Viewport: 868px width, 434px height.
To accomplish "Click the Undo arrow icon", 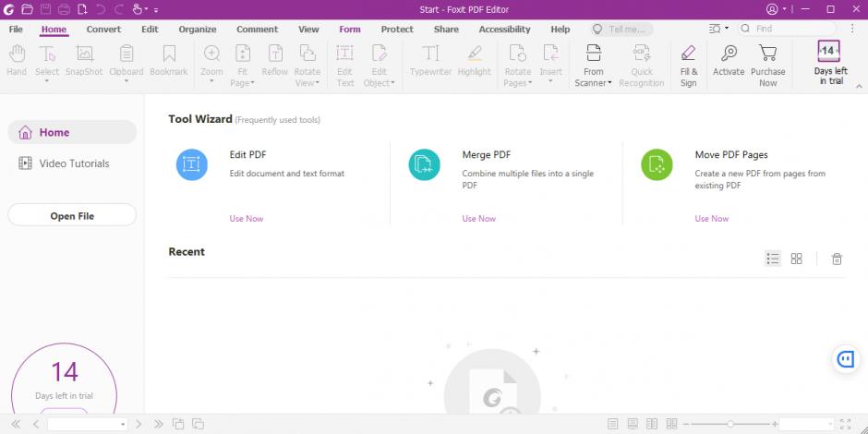I will (101, 9).
